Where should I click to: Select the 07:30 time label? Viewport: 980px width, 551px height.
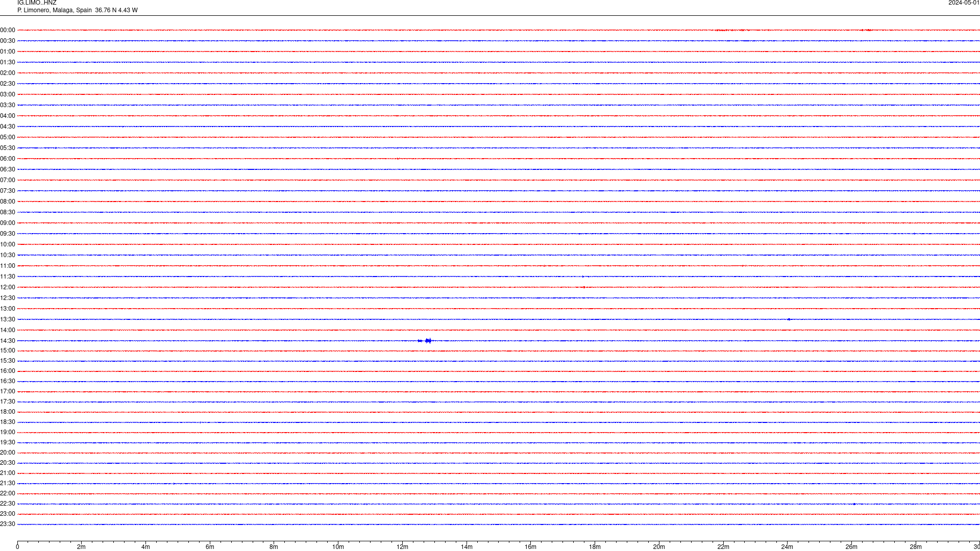click(x=8, y=191)
